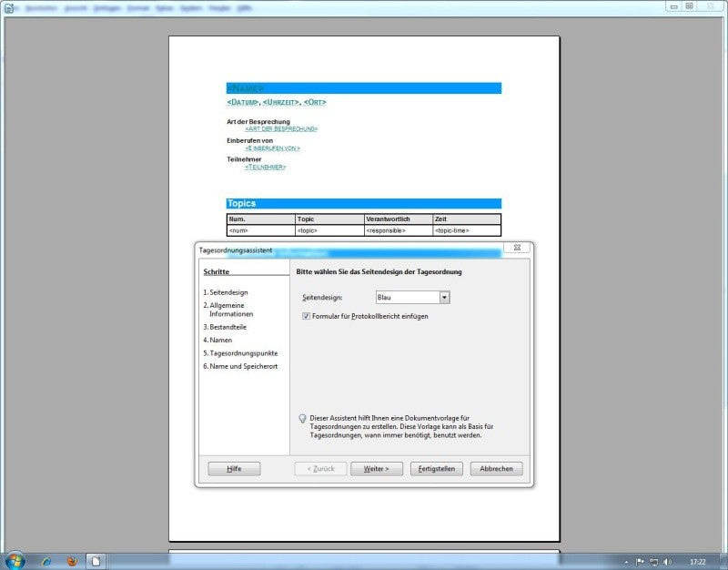The height and width of the screenshot is (570, 728).
Task: Switch to step 5. Tagesordnungspunkte
Action: (x=240, y=353)
